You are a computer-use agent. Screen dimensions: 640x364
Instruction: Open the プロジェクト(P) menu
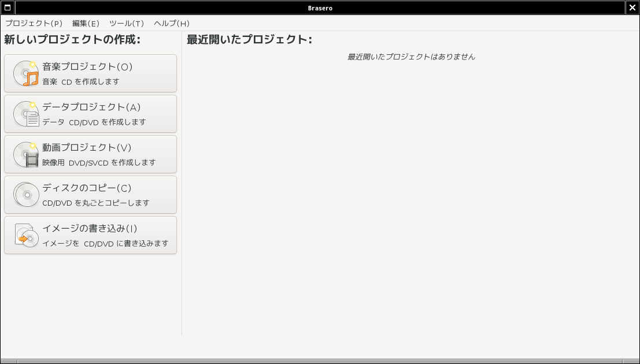[x=34, y=23]
